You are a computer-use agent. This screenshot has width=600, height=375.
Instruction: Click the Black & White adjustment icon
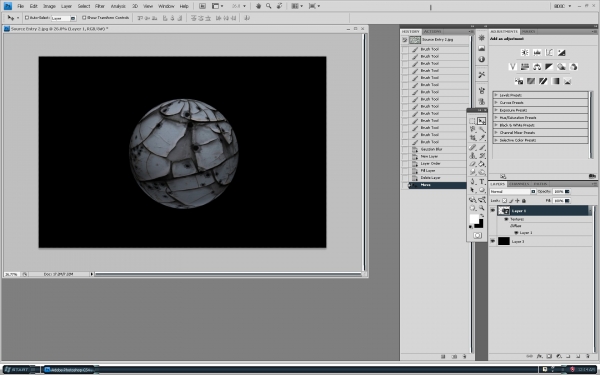(549, 67)
